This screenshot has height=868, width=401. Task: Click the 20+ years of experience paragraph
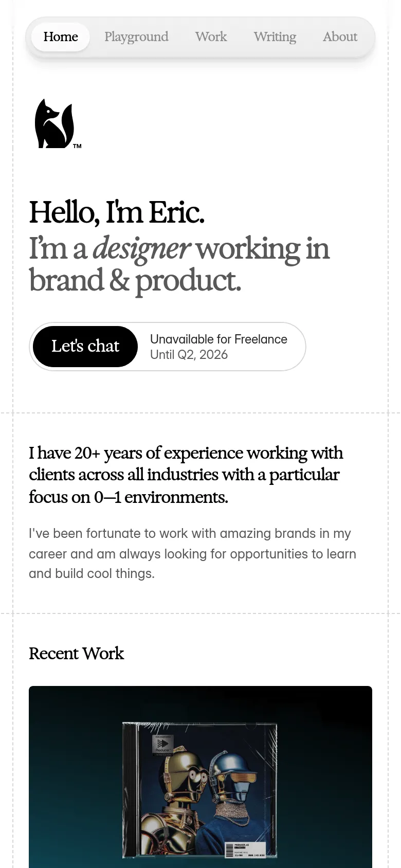[186, 475]
